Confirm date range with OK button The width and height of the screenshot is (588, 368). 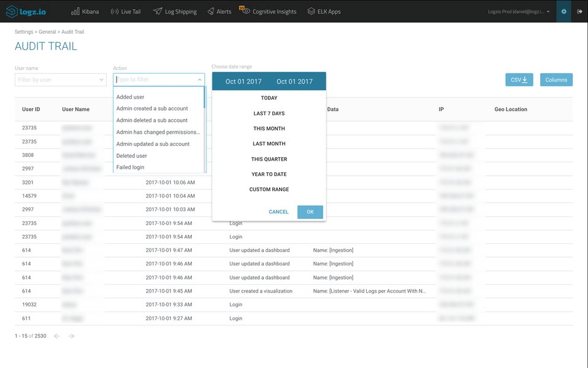pos(310,212)
